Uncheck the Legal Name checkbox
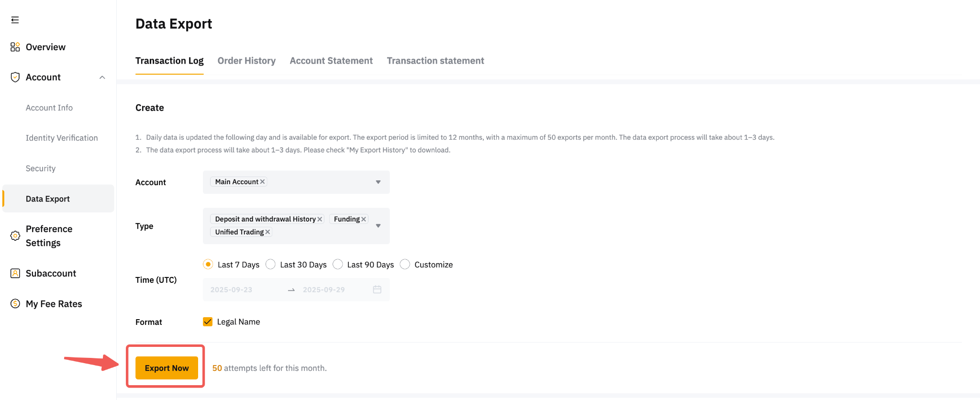The width and height of the screenshot is (980, 400). (x=208, y=322)
